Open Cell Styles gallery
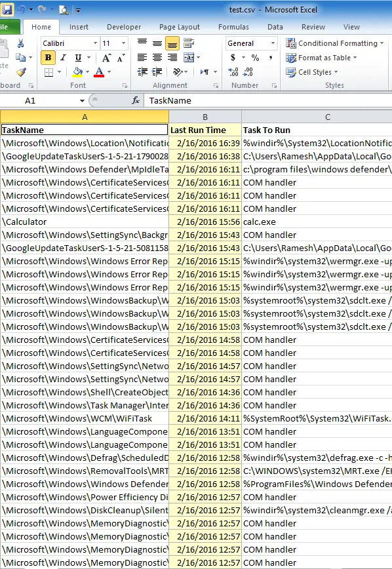Screen dimensions: 392x569 (x=312, y=72)
